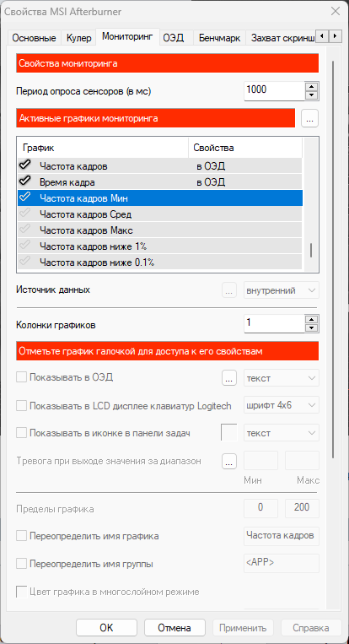Click Колонки графиков field showing 1
The height and width of the screenshot is (644, 349).
(x=274, y=323)
